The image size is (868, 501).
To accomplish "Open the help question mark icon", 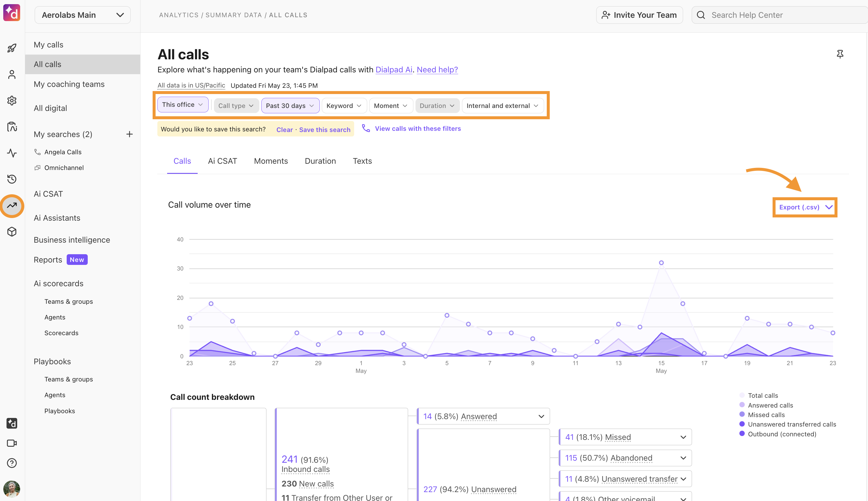I will [12, 463].
